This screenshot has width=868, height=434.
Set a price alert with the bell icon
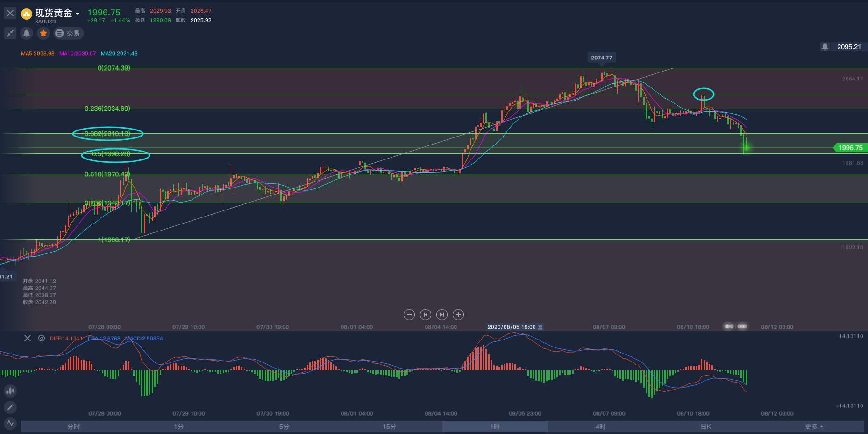tap(27, 33)
